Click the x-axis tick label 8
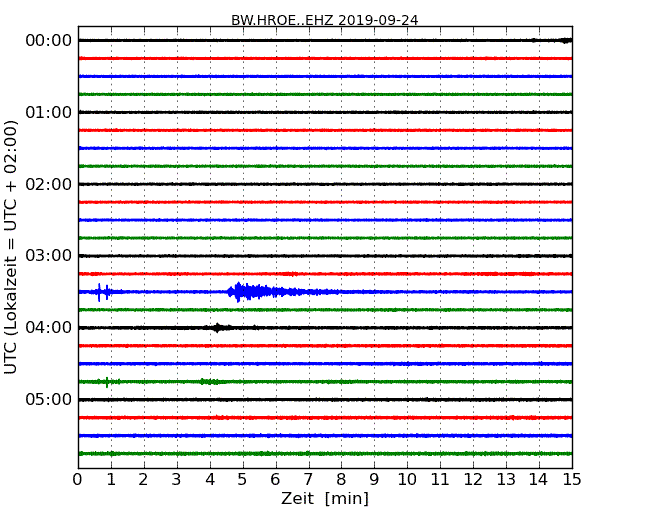650x520 pixels. (x=341, y=480)
